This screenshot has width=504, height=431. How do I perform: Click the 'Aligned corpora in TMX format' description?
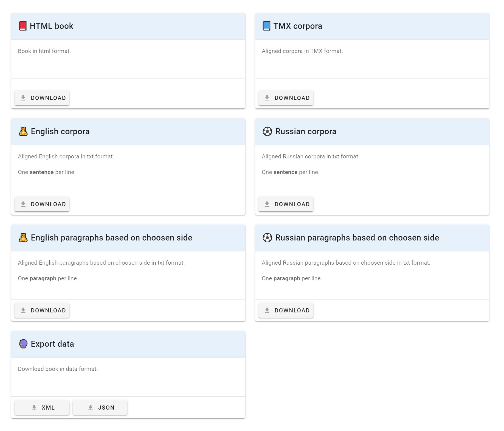point(302,51)
